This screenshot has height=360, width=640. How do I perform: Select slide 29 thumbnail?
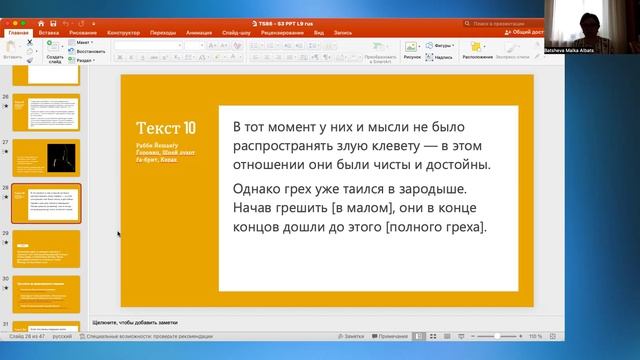tap(46, 249)
